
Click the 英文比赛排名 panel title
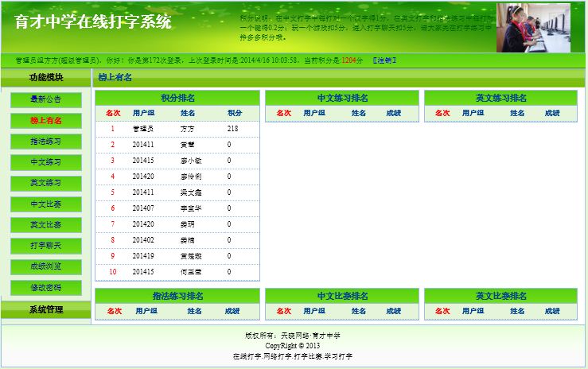(500, 296)
